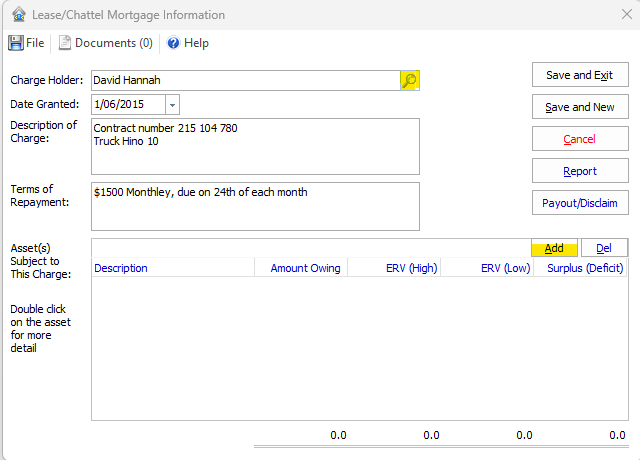Click the File save disk icon

(16, 43)
